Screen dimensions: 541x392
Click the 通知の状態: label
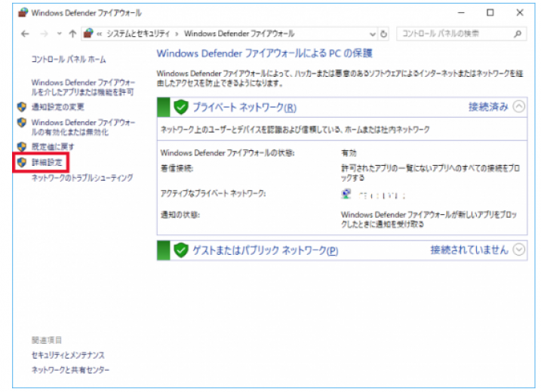tap(180, 215)
